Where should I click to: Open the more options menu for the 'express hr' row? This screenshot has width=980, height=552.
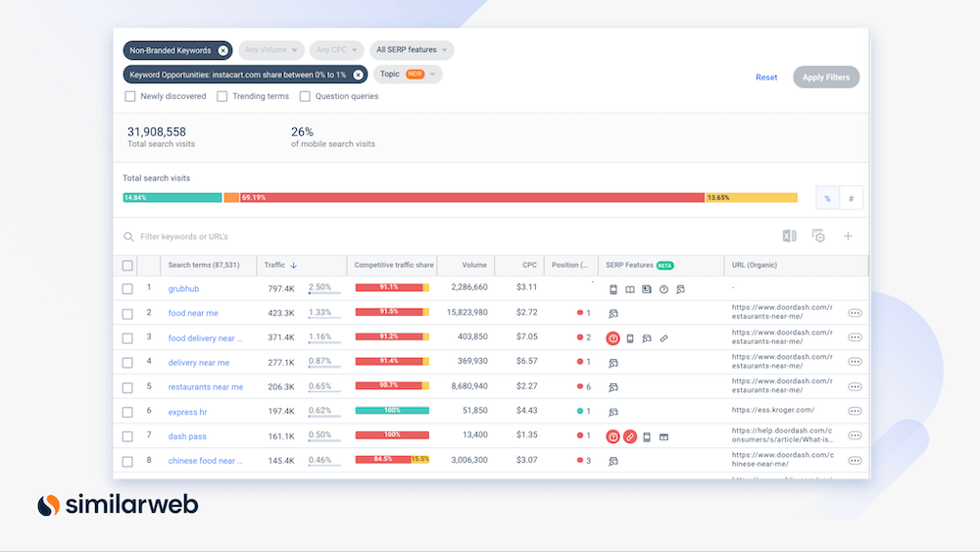pyautogui.click(x=855, y=412)
